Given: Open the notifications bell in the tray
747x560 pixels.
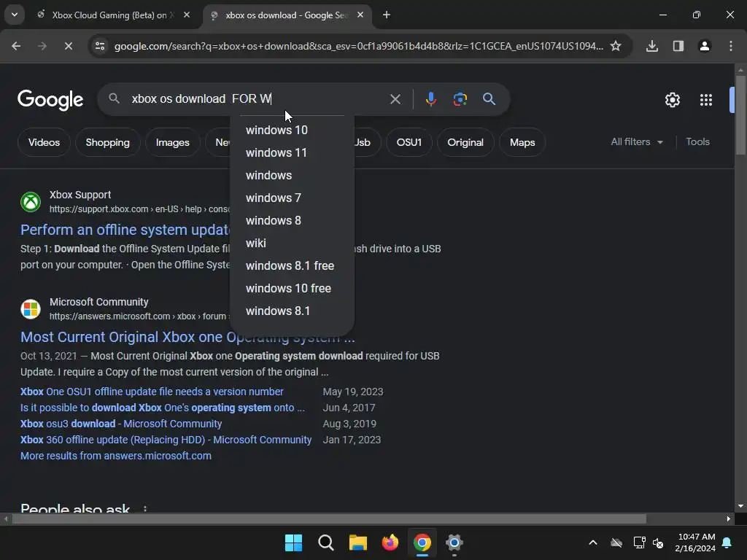Looking at the screenshot, I should [727, 542].
